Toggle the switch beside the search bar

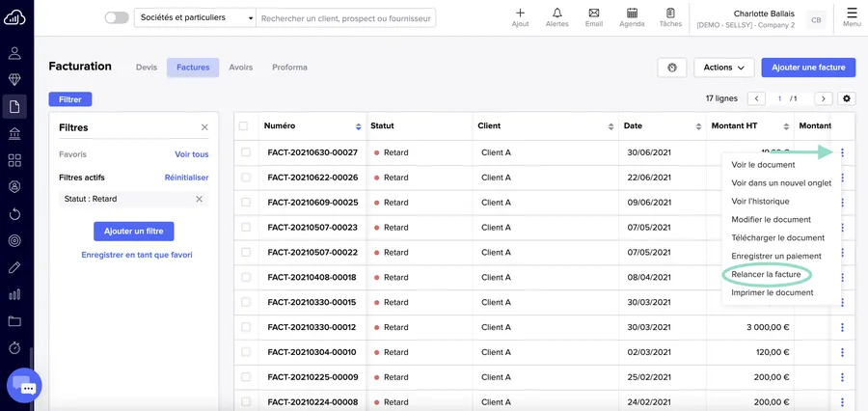click(x=117, y=18)
